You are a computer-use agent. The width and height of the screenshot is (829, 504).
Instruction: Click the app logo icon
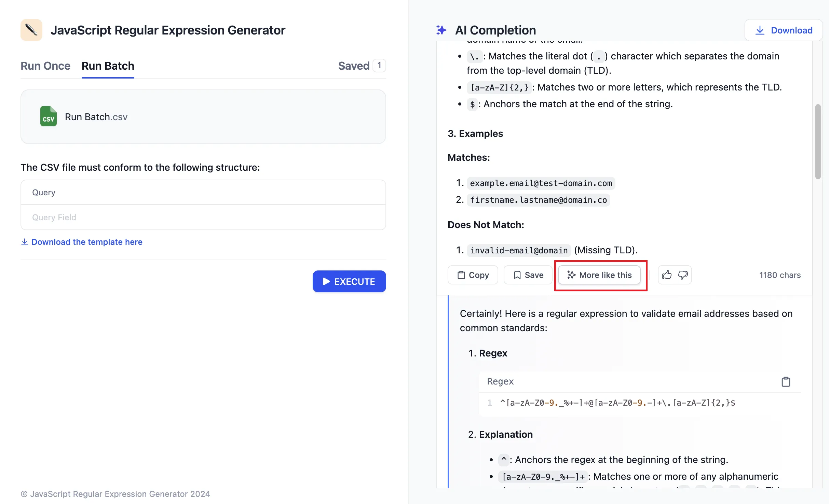coord(31,30)
